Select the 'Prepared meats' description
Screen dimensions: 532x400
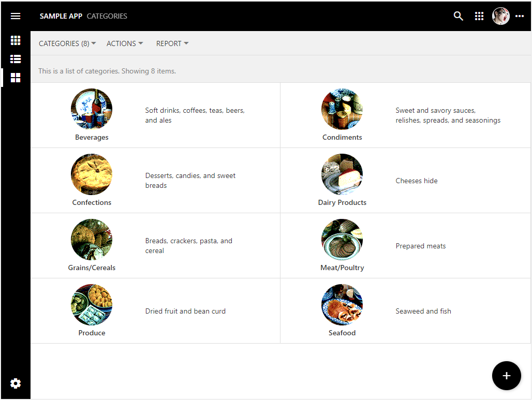420,246
